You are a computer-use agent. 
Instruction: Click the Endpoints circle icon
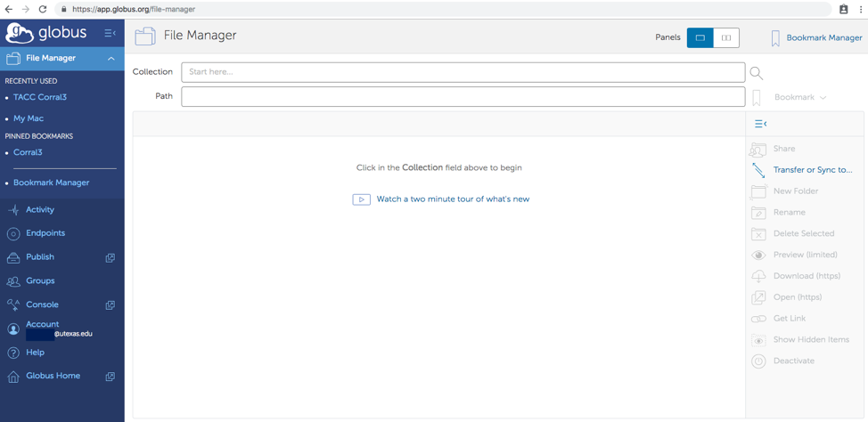tap(13, 234)
